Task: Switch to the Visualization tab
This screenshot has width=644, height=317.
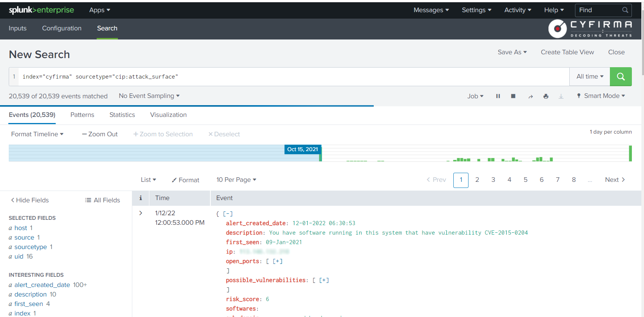Action: click(x=168, y=115)
